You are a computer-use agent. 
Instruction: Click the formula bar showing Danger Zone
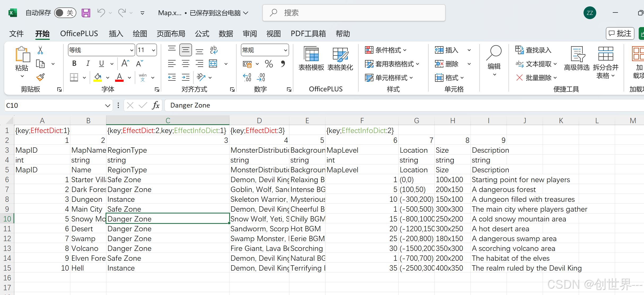pos(404,105)
